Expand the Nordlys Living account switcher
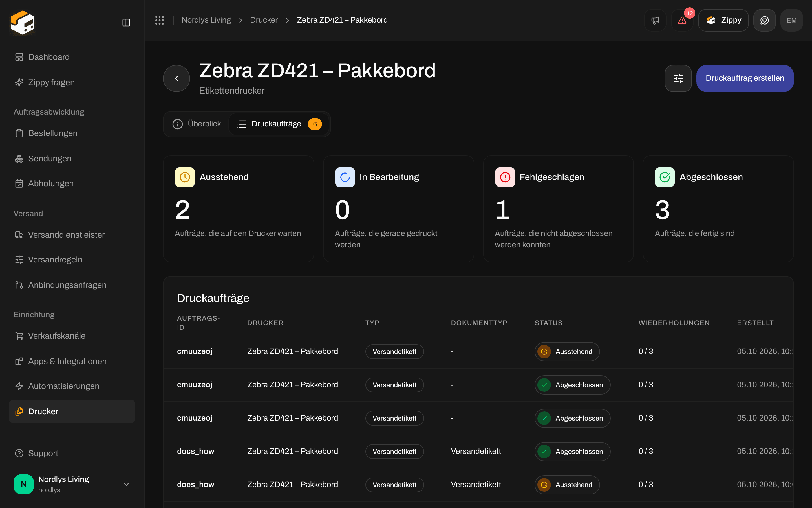The image size is (812, 508). click(x=72, y=484)
